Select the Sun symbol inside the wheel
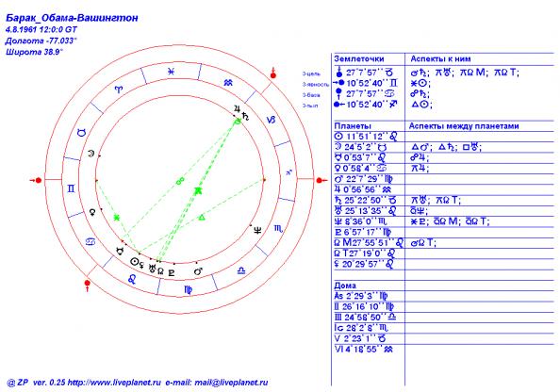The image size is (560, 392). [134, 262]
